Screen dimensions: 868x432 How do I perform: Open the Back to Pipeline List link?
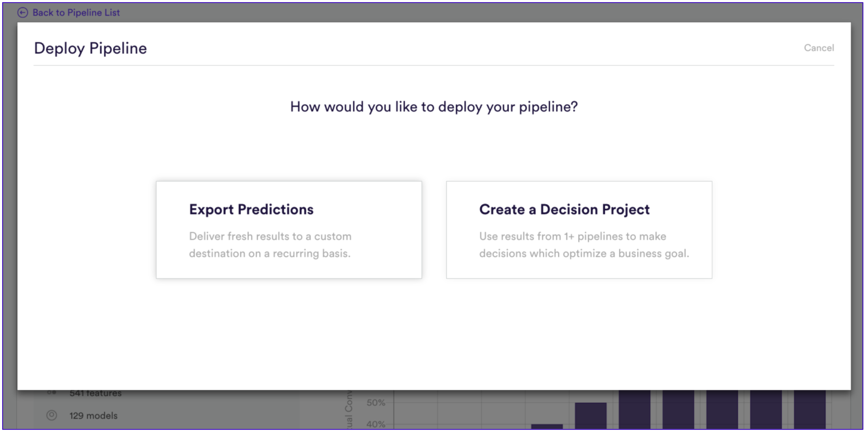click(76, 12)
